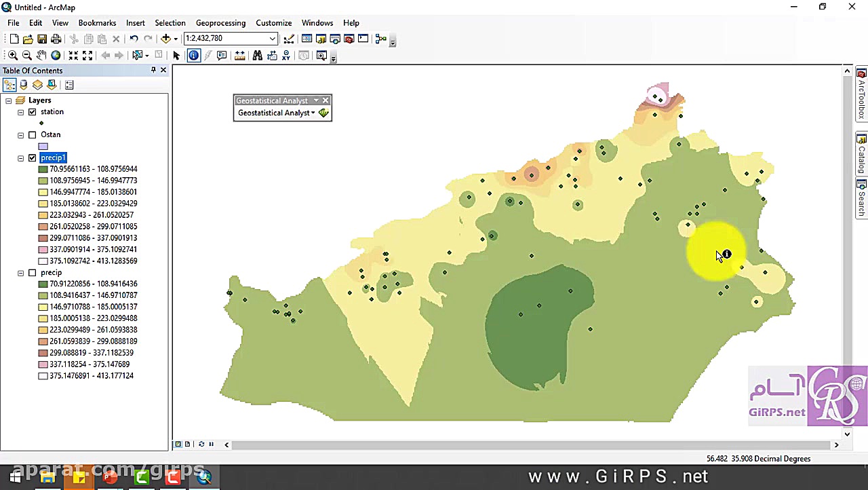The height and width of the screenshot is (490, 868).
Task: Switch to List By Source view
Action: 24,85
